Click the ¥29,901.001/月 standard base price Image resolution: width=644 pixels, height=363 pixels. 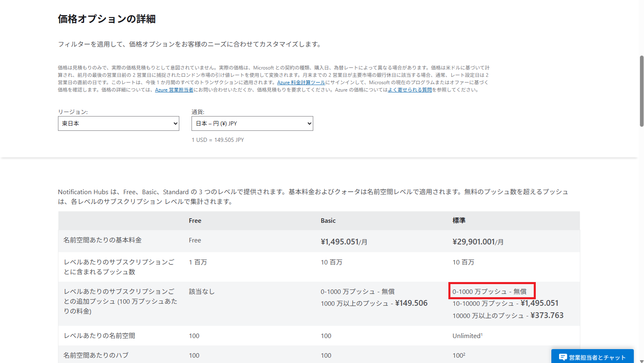[x=478, y=242]
